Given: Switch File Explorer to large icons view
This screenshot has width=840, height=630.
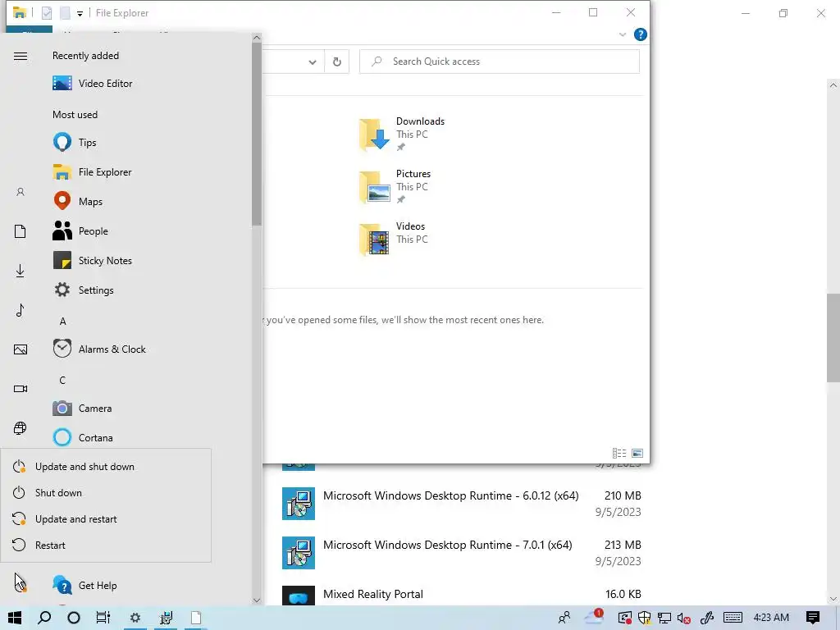Looking at the screenshot, I should [x=637, y=453].
